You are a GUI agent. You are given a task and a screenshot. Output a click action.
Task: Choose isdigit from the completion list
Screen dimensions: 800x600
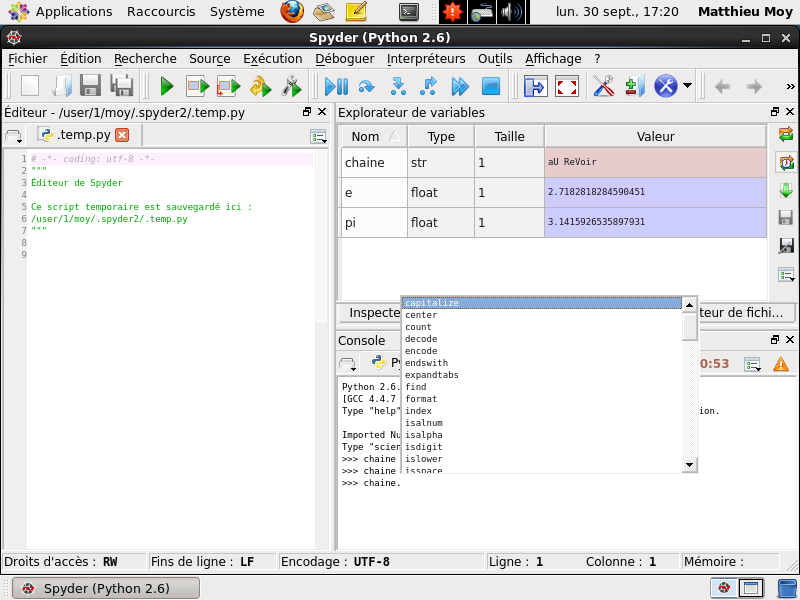542,447
